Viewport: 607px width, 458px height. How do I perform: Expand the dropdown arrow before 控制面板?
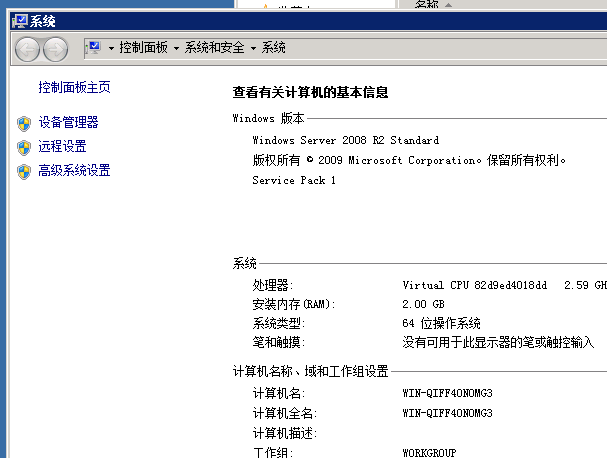click(x=111, y=48)
